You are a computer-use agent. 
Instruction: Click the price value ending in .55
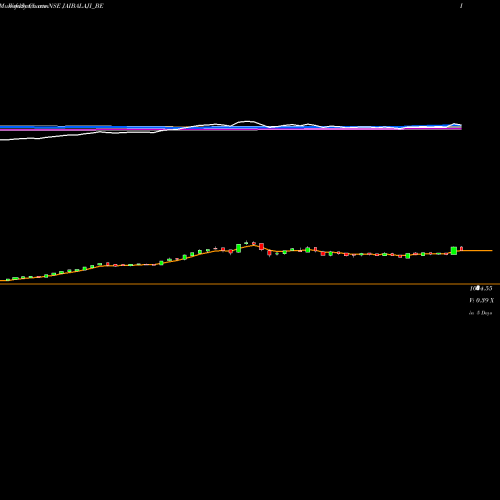pos(481,288)
